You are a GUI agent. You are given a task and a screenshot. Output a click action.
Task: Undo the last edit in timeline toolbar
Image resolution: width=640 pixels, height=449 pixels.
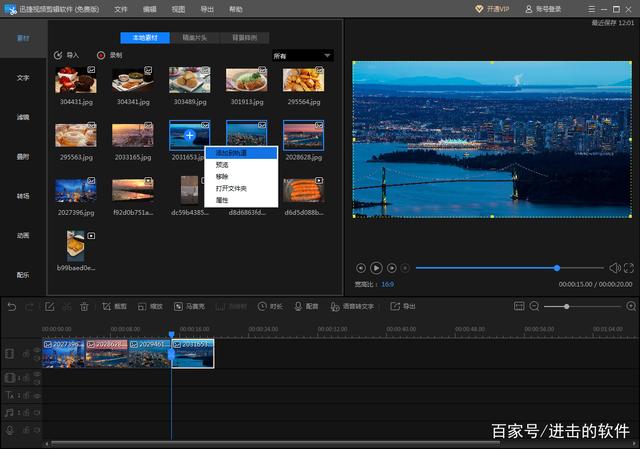coord(12,307)
